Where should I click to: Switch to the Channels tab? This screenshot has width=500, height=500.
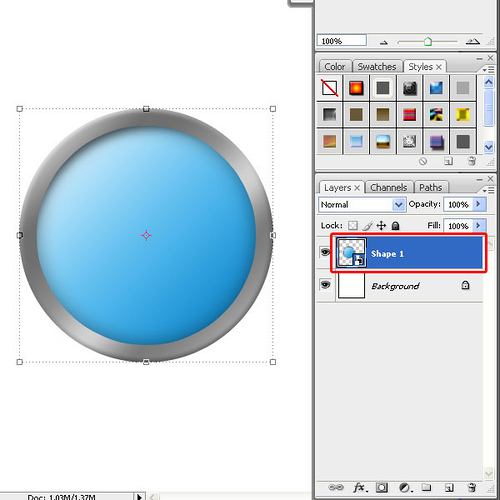[389, 188]
